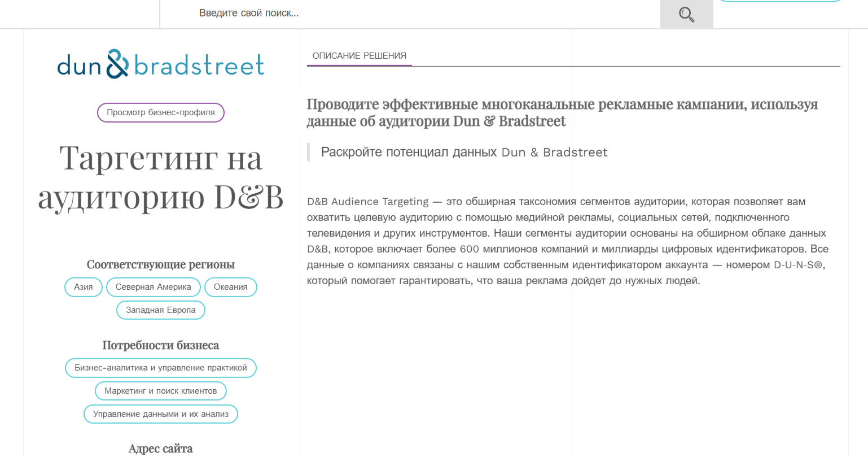Select the Северная Америка region tag
Screen dimensions: 868x457
[153, 287]
